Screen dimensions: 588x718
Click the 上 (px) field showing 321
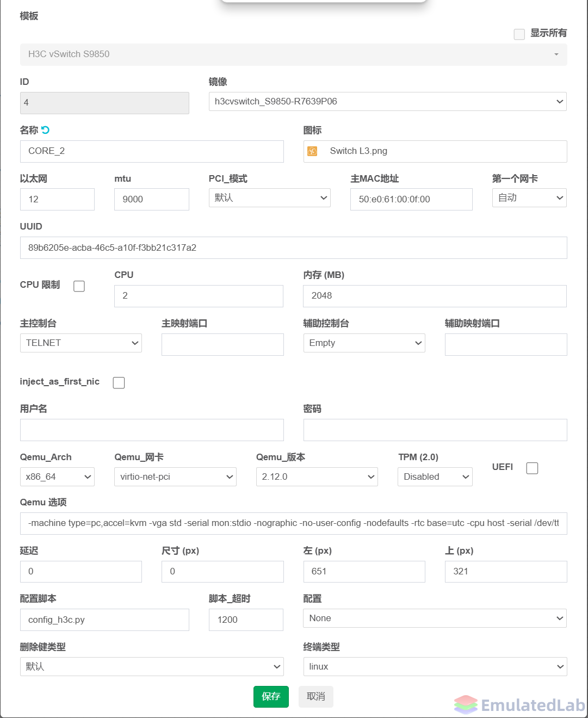(506, 572)
